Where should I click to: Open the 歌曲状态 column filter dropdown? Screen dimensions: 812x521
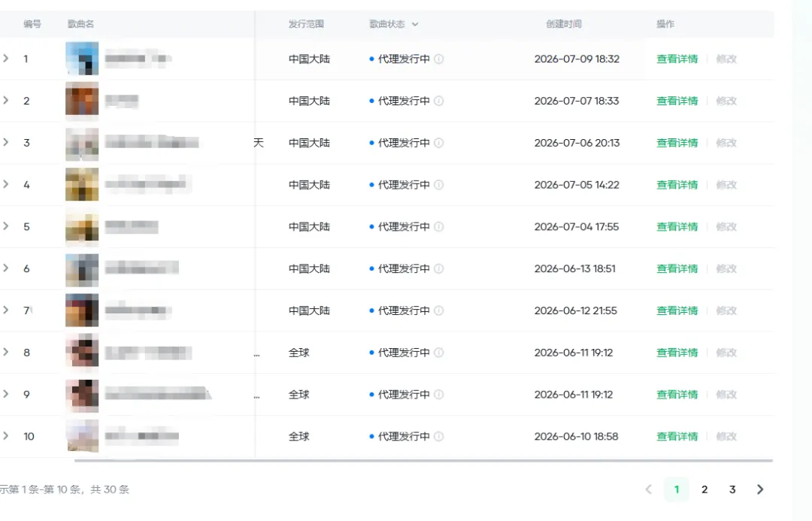pyautogui.click(x=415, y=24)
